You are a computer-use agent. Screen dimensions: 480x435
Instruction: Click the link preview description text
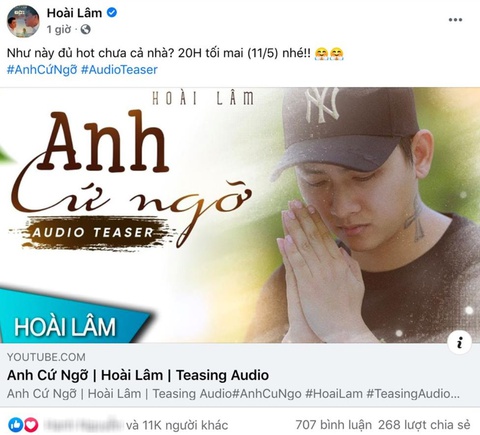click(x=233, y=394)
